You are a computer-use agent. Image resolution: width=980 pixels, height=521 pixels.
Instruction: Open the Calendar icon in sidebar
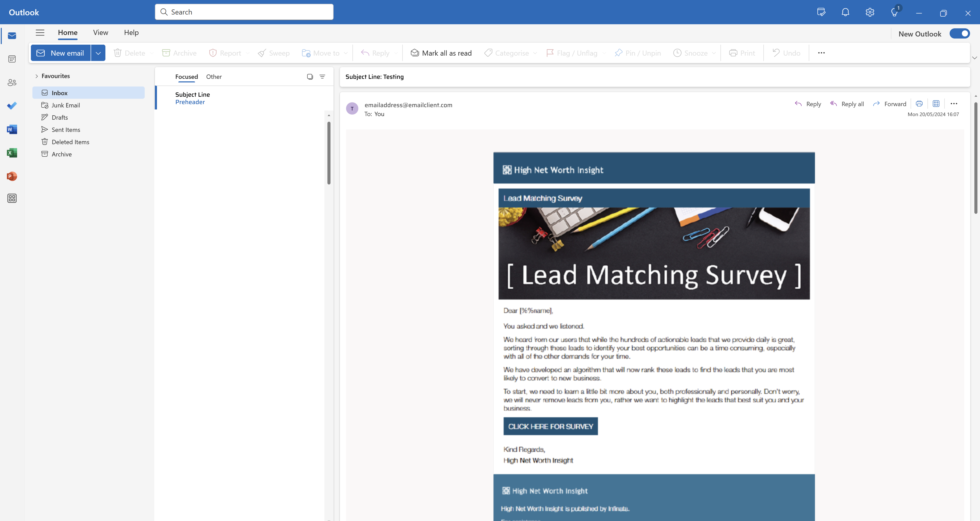[12, 59]
